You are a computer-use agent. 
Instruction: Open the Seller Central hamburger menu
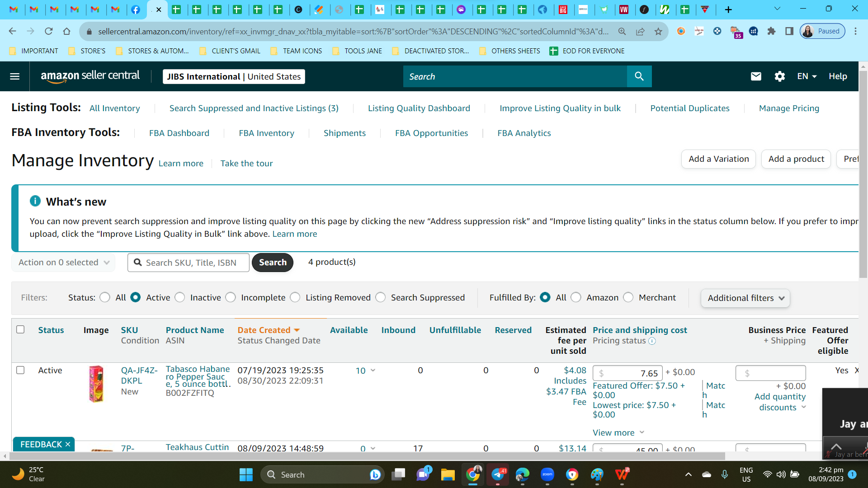(x=15, y=76)
